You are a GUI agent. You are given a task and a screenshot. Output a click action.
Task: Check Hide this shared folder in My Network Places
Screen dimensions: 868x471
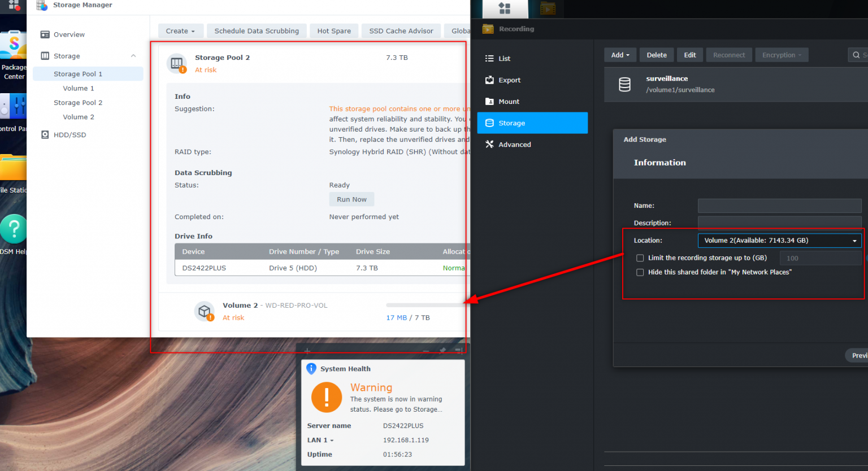click(640, 272)
